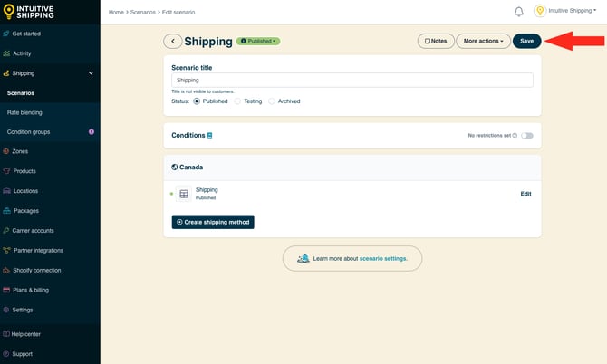The height and width of the screenshot is (364, 607).
Task: Select the Archived status radio button
Action: [273, 101]
